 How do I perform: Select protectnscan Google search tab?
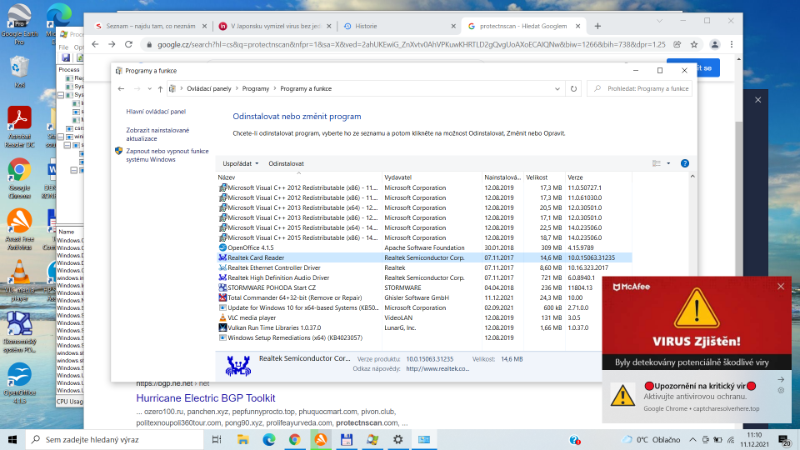click(x=523, y=26)
